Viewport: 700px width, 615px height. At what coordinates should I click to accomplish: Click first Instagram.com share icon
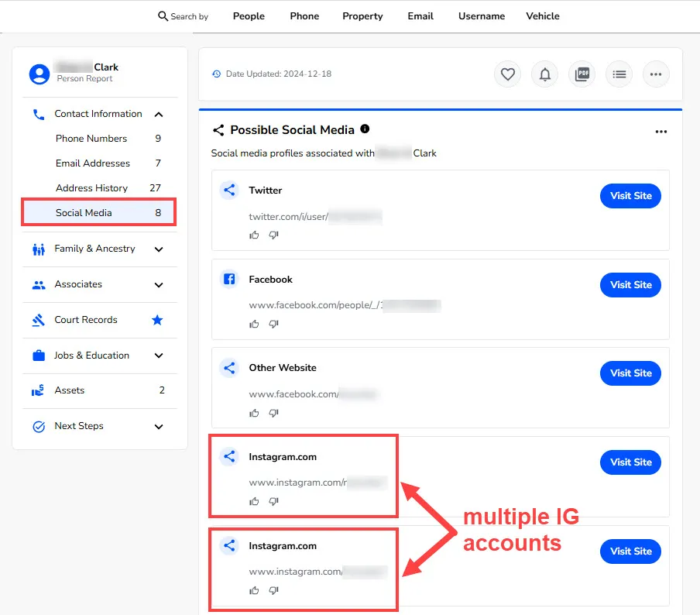[x=229, y=456]
